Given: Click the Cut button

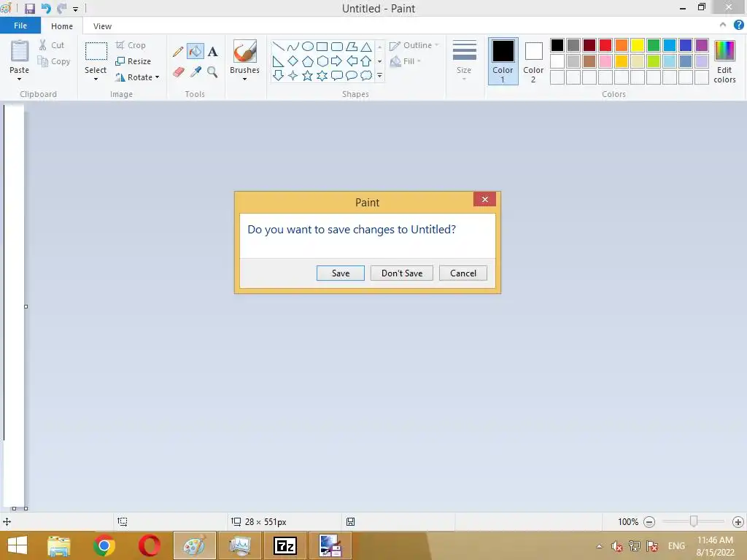Looking at the screenshot, I should tap(51, 45).
